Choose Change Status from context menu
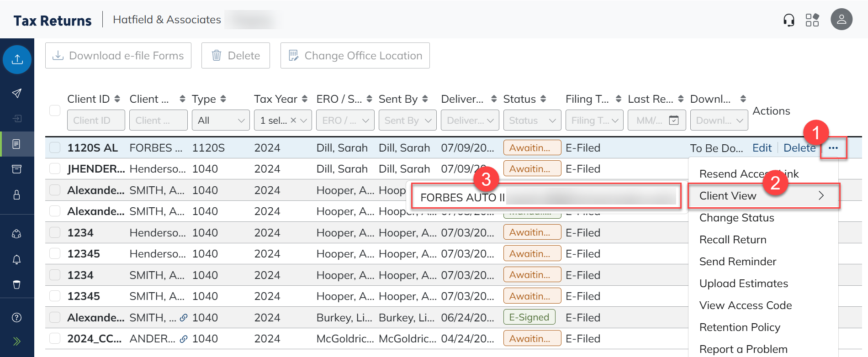Image resolution: width=868 pixels, height=357 pixels. pyautogui.click(x=736, y=218)
